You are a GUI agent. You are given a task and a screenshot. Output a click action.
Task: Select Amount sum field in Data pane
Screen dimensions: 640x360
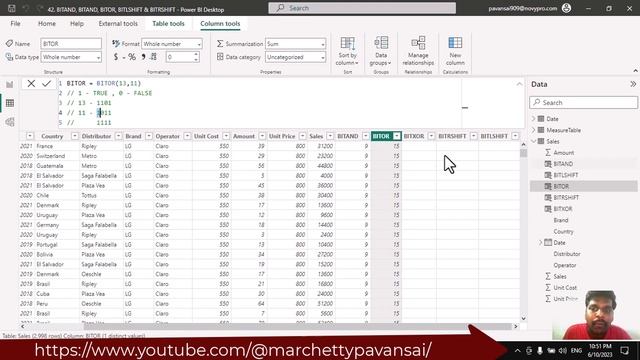click(x=564, y=152)
